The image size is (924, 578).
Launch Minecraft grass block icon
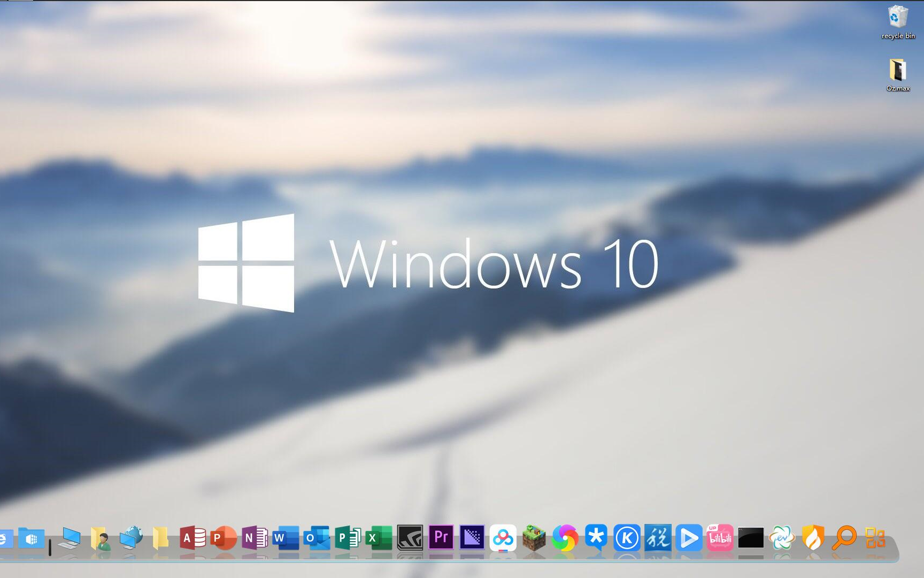click(x=534, y=538)
